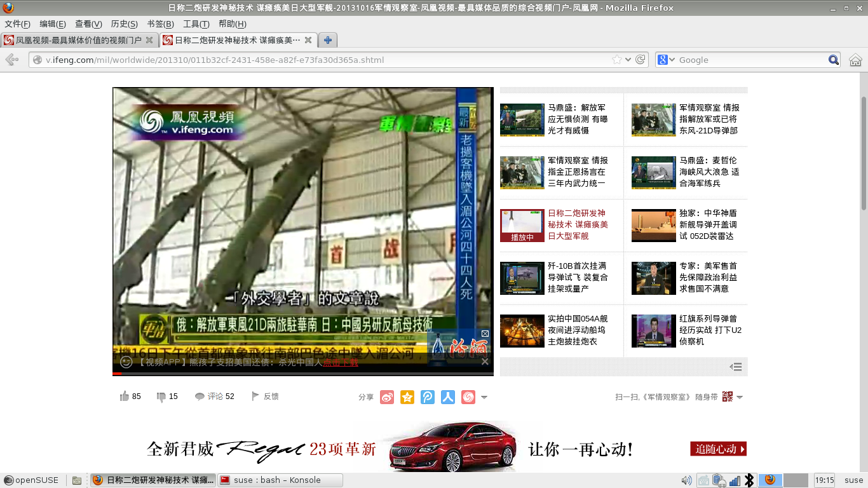The width and height of the screenshot is (868, 488).
Task: Open video thumbnail 马鼎盛：解放军应无惧侦测
Action: [522, 119]
